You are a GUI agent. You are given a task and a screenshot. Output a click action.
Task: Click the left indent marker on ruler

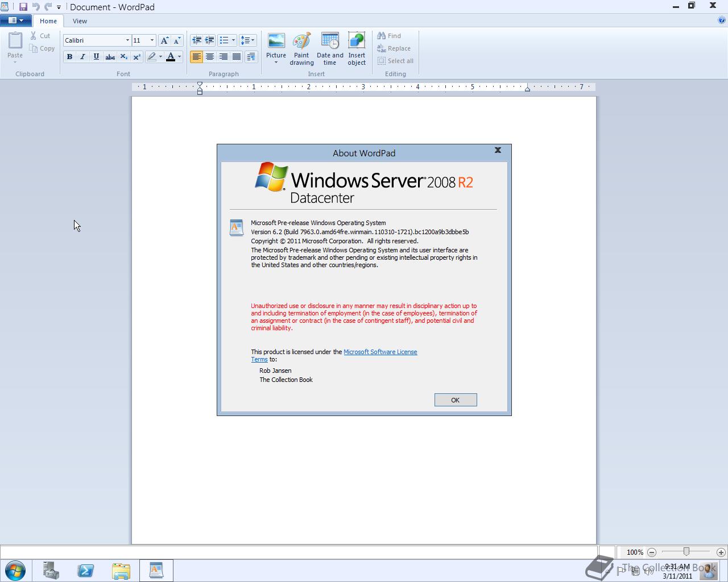tap(200, 88)
